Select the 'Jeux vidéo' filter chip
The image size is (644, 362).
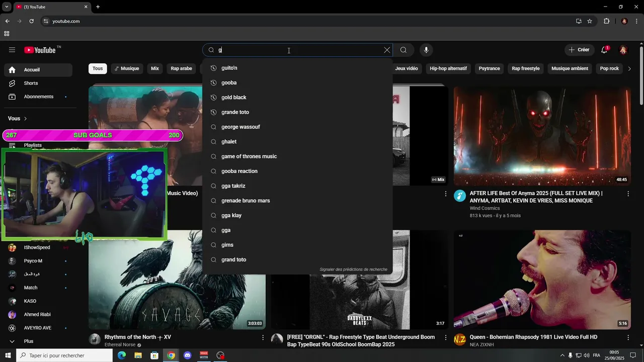(x=407, y=68)
